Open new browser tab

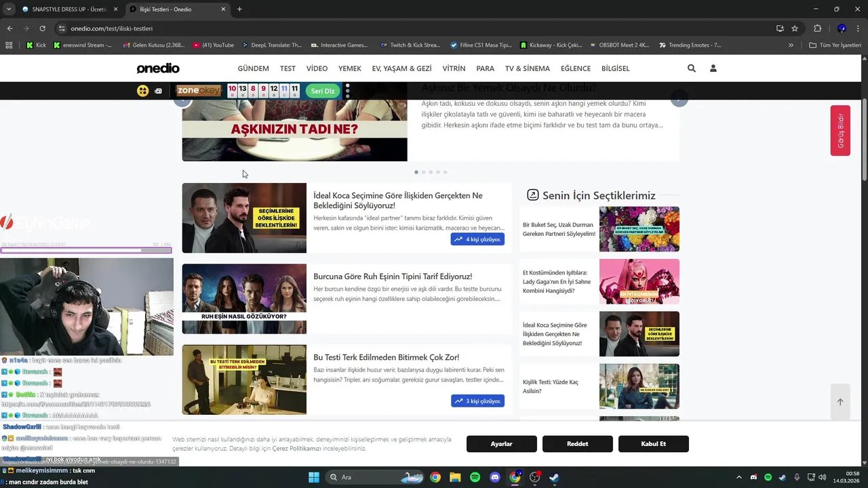pos(239,9)
